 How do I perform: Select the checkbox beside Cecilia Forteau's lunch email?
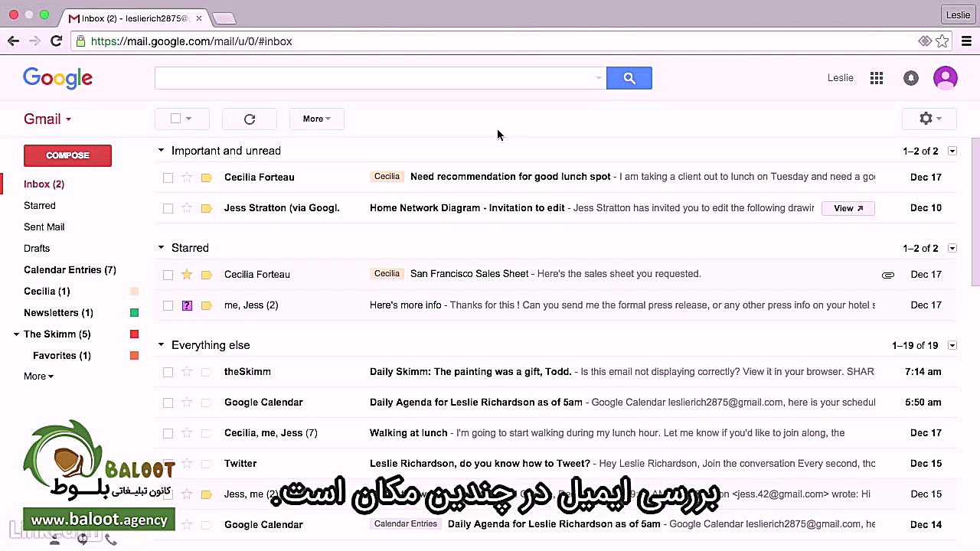click(168, 177)
